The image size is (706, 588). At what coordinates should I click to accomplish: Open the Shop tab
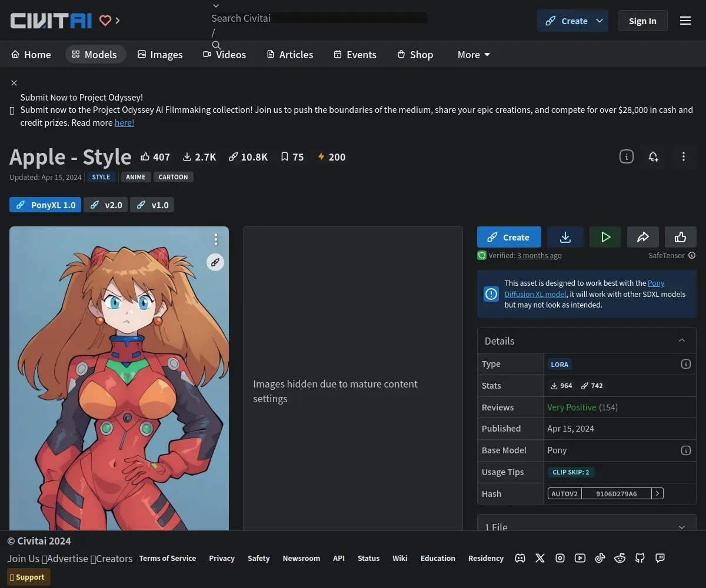pos(415,55)
